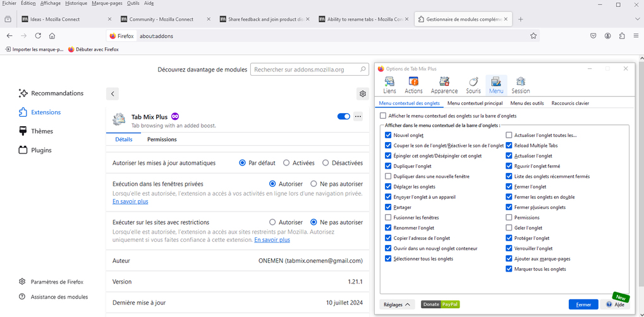Follow the first En savoir plus link

(x=130, y=201)
